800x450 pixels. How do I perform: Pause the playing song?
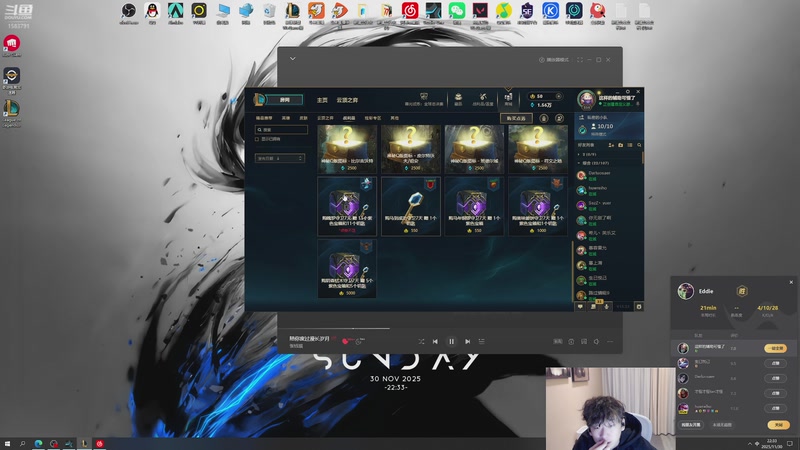(451, 341)
